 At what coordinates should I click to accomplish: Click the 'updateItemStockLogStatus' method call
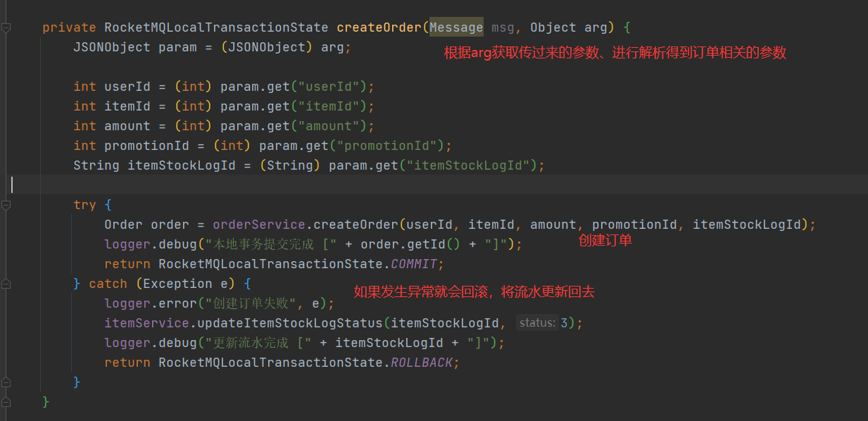(x=290, y=323)
